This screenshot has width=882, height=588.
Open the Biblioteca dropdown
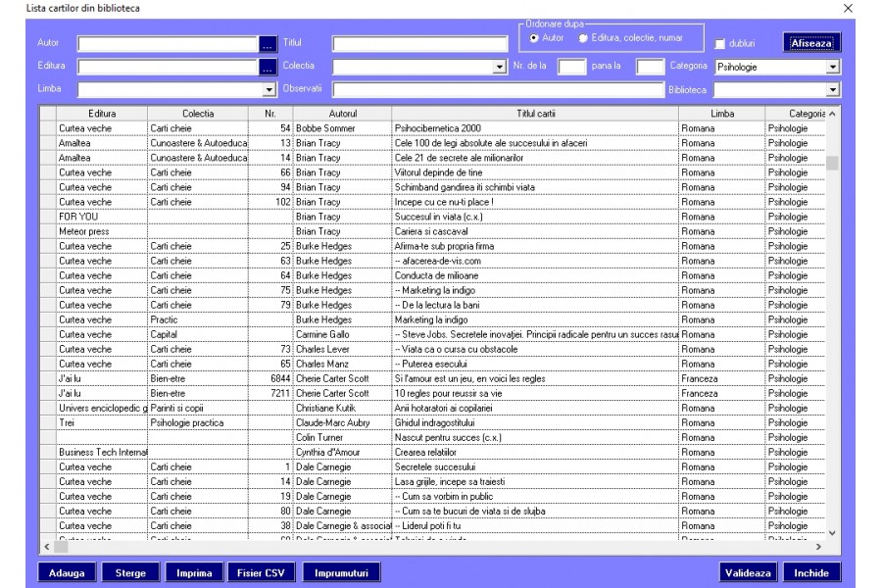coord(832,89)
